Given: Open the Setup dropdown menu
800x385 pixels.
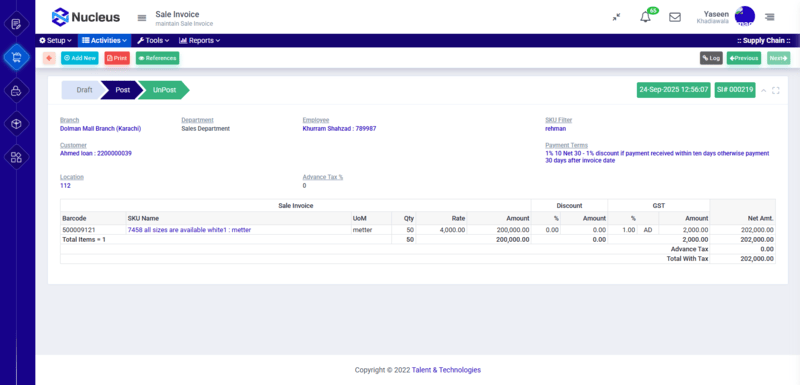Looking at the screenshot, I should [x=56, y=40].
